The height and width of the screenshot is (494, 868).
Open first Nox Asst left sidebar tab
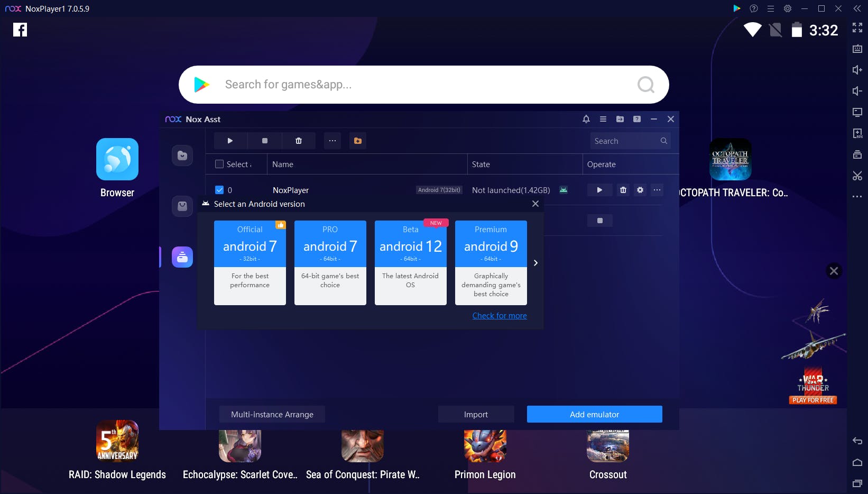182,155
